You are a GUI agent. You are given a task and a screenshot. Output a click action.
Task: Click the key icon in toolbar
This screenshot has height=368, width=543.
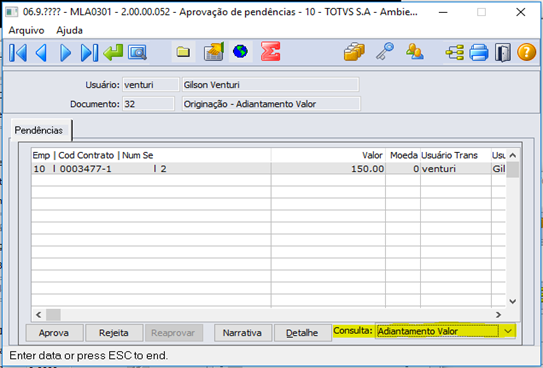pyautogui.click(x=385, y=52)
